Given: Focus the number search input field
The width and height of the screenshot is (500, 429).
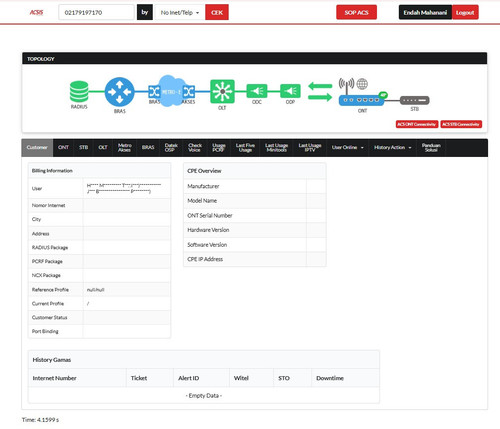Looking at the screenshot, I should 96,12.
